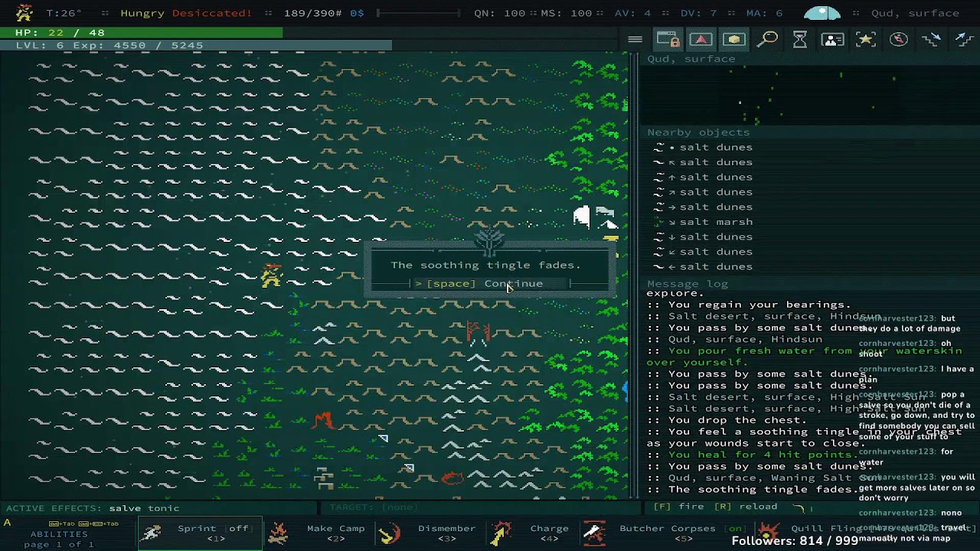Screen dimensions: 980x551
Task: Click the 'Hungry' status indicator
Action: click(141, 13)
